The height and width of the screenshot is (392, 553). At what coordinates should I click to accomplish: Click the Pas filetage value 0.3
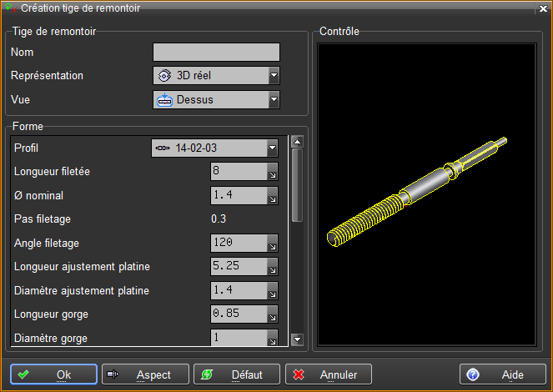click(219, 219)
